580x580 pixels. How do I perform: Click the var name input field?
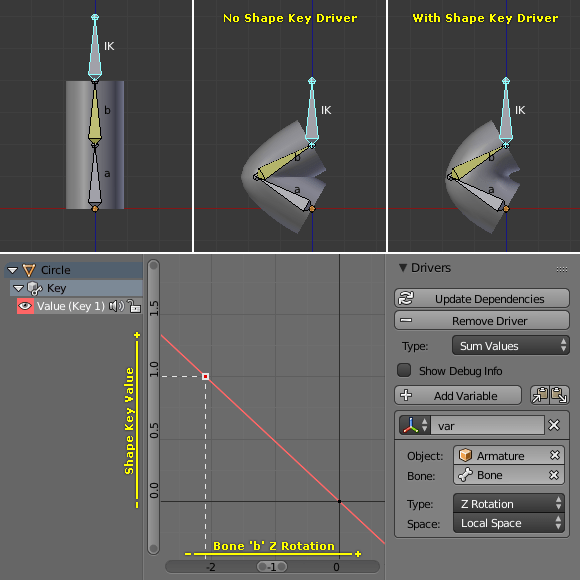point(488,426)
